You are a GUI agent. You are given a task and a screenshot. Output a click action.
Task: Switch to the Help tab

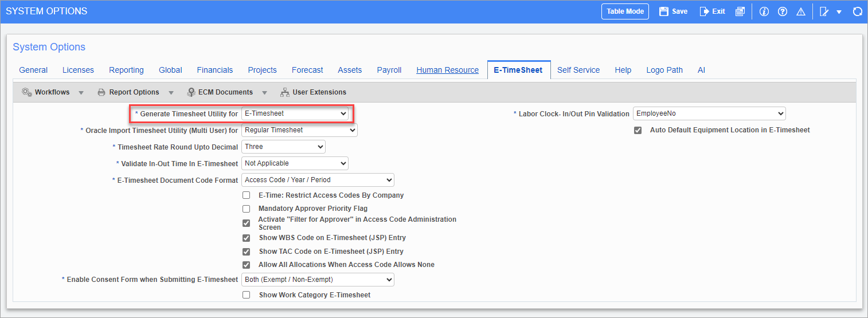[x=623, y=70]
